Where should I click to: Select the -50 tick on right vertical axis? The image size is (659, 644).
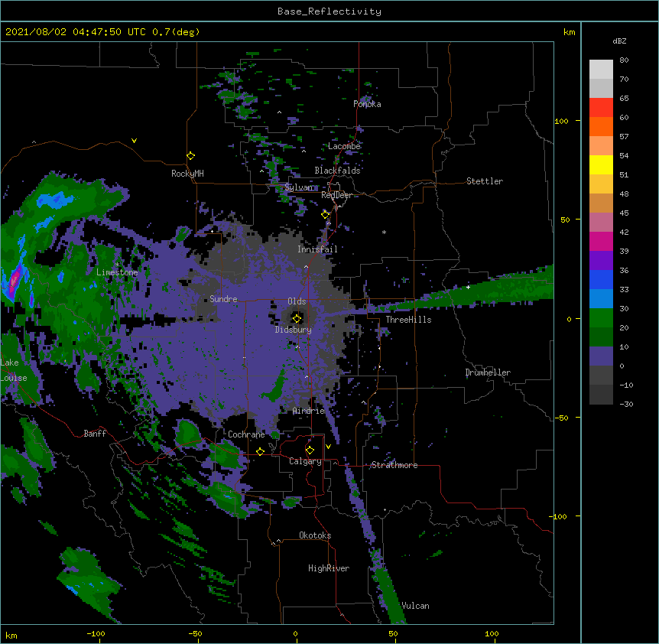point(561,418)
